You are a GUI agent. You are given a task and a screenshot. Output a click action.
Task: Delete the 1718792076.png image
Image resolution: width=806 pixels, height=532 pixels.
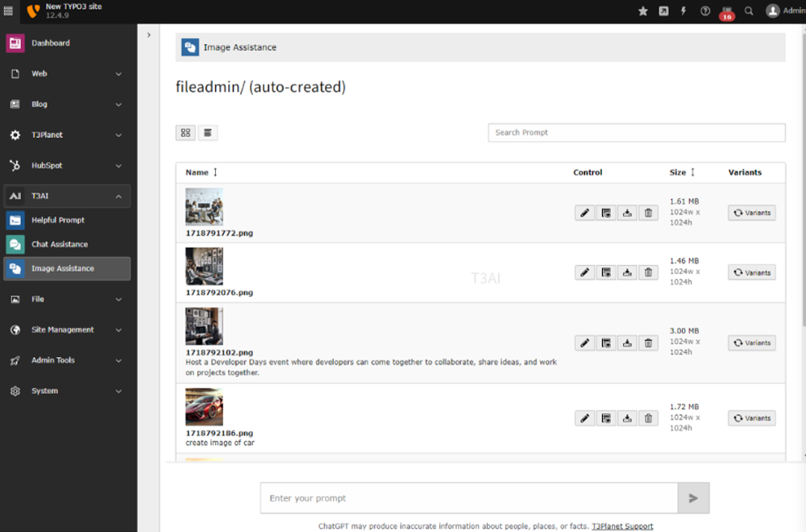tap(648, 272)
